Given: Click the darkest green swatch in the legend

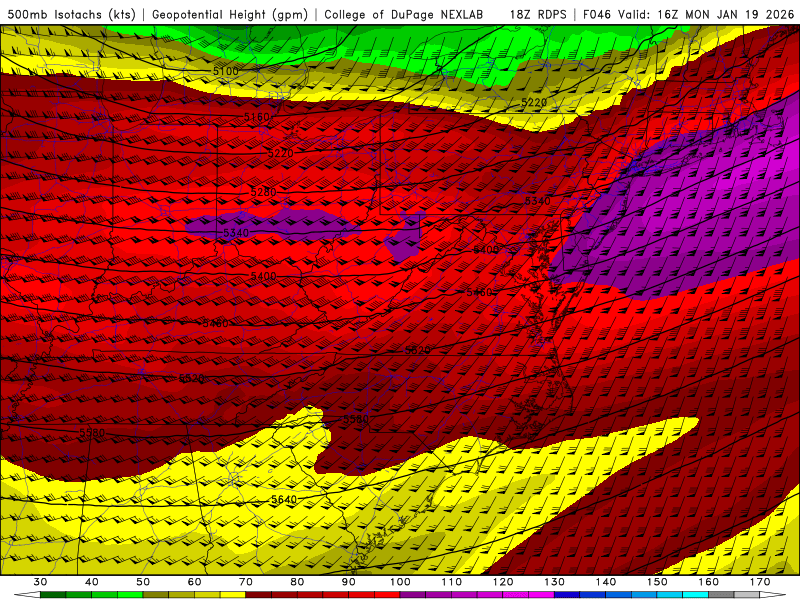Looking at the screenshot, I should click(53, 595).
